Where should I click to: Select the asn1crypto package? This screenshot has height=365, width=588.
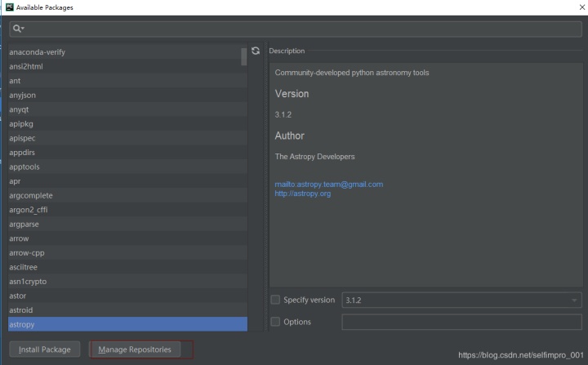127,282
